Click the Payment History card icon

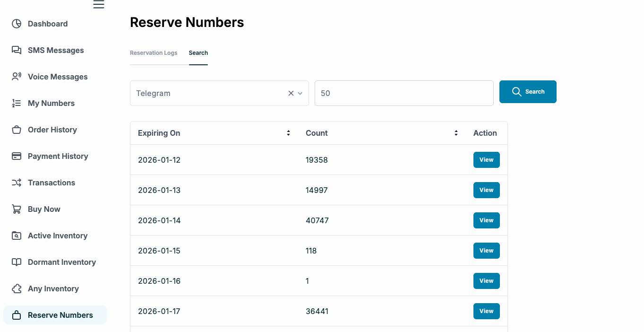point(17,156)
